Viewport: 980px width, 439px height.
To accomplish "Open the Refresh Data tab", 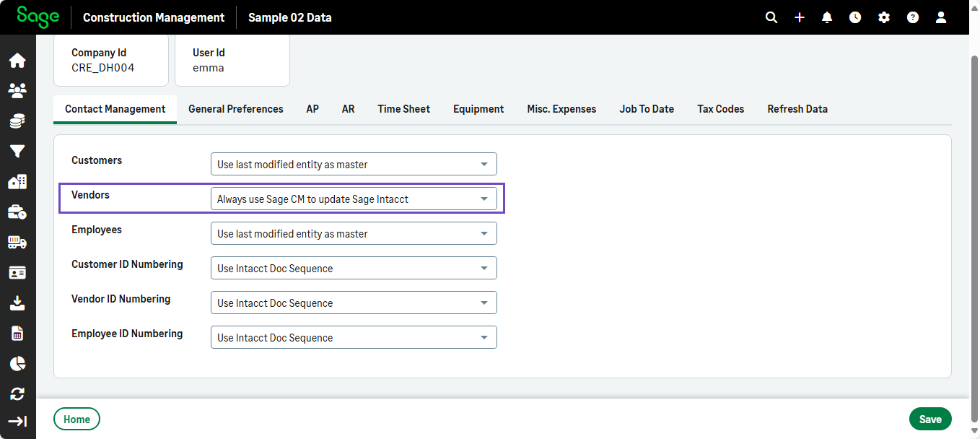I will point(797,109).
